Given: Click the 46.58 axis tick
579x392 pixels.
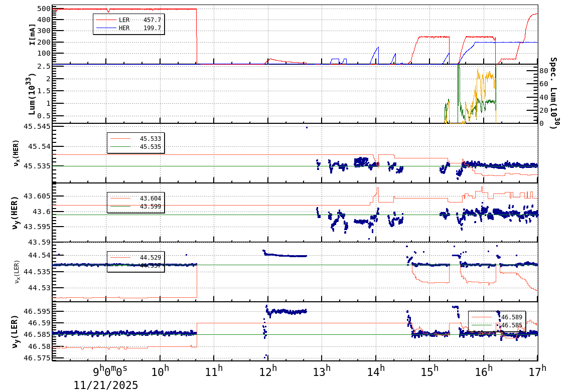Looking at the screenshot, I should click(40, 347).
